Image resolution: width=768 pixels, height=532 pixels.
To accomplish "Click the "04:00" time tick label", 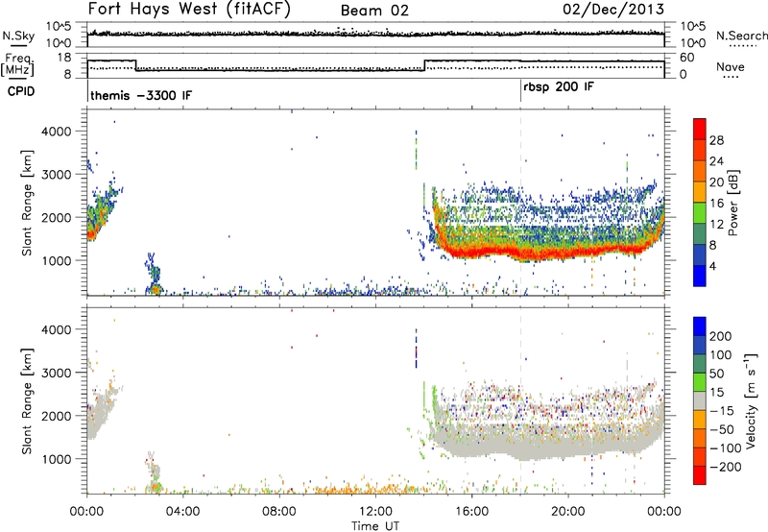I will pyautogui.click(x=182, y=512).
